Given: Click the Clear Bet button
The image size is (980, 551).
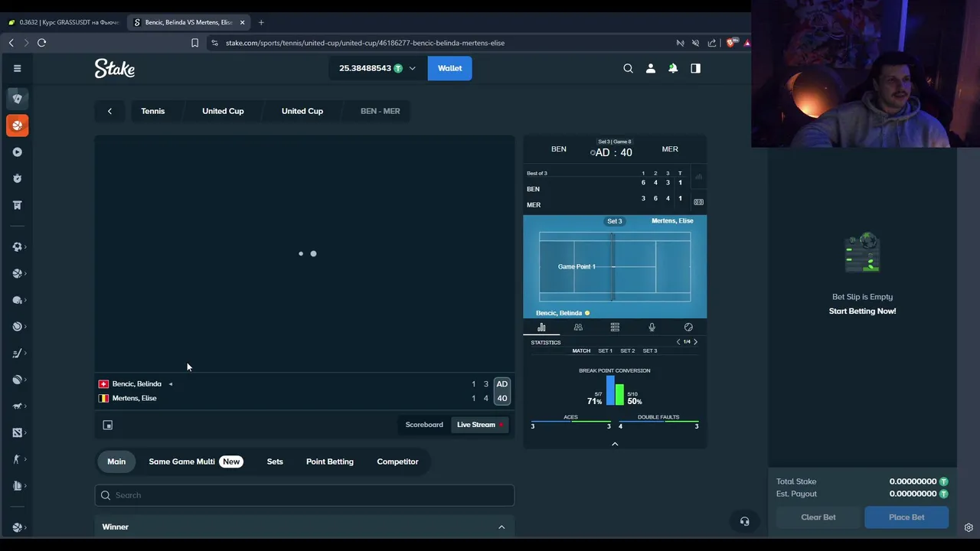Looking at the screenshot, I should (x=818, y=517).
